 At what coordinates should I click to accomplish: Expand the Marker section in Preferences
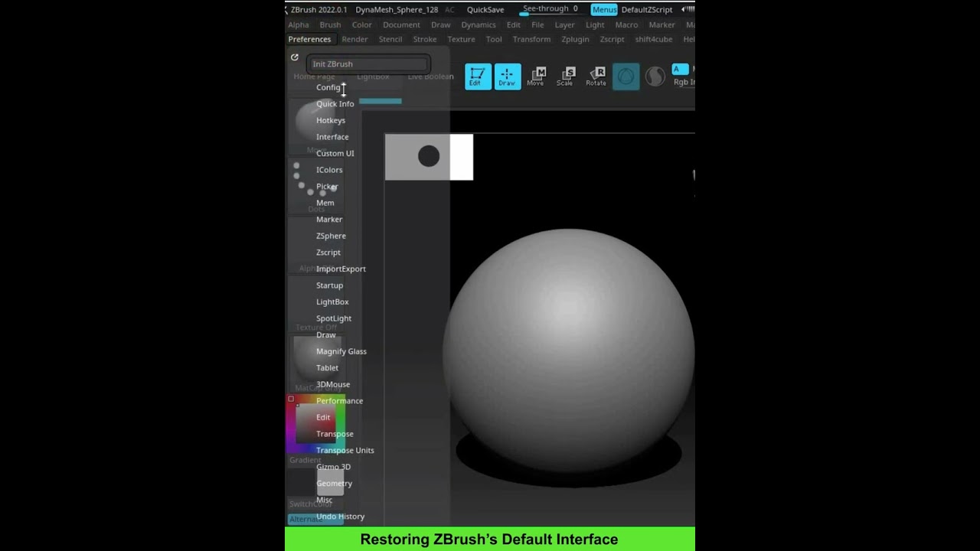(329, 220)
